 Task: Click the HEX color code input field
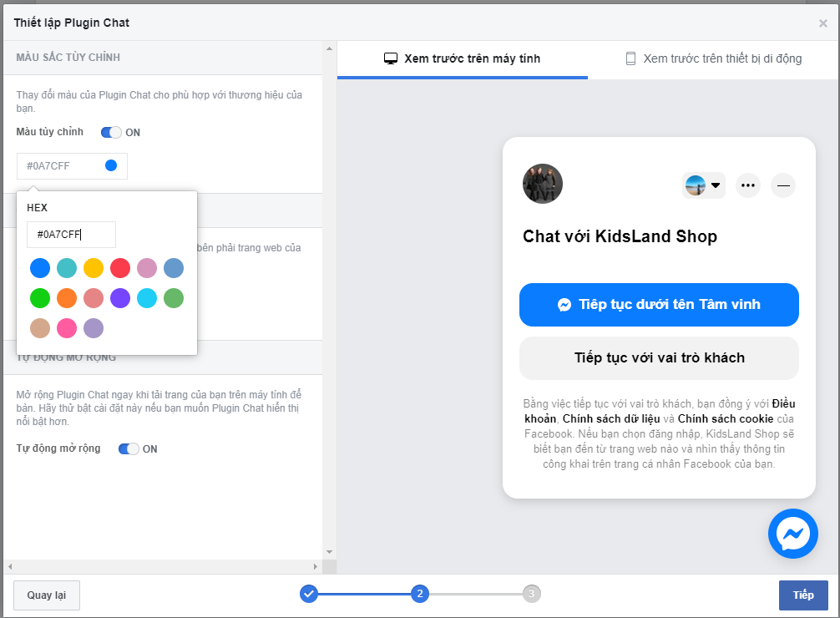click(x=71, y=235)
